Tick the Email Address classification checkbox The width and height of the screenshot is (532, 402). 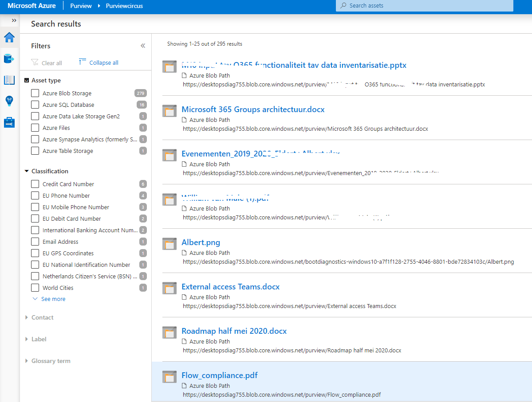point(35,242)
